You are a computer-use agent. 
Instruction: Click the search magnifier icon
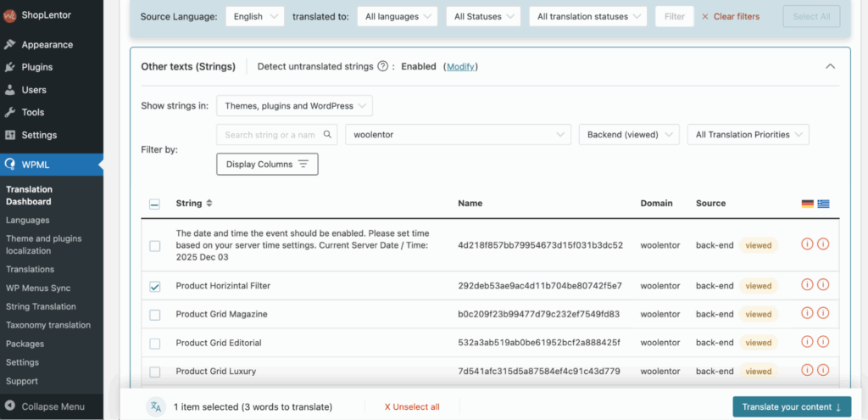(x=327, y=135)
